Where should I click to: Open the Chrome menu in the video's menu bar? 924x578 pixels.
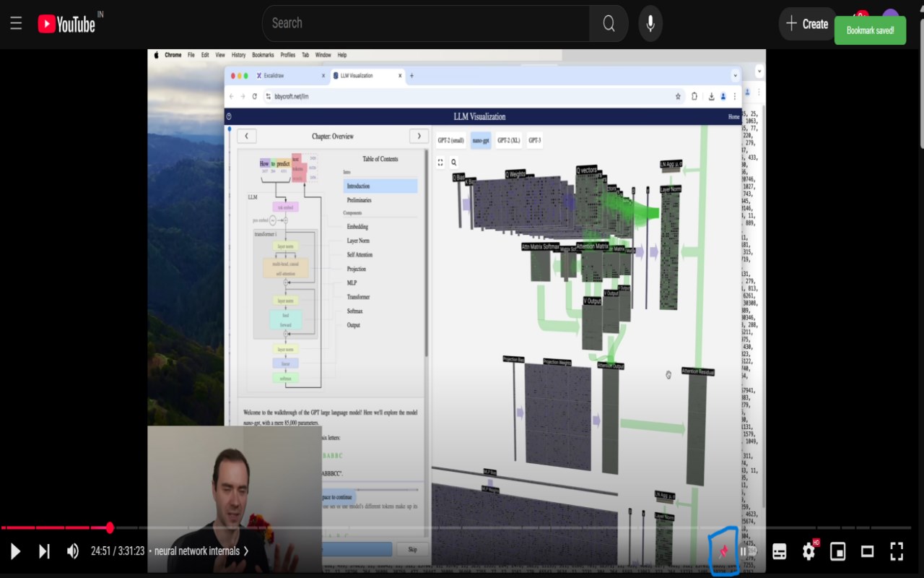click(173, 55)
